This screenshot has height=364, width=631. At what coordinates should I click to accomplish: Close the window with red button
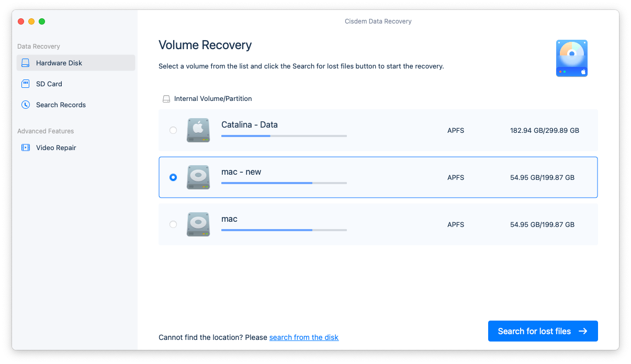pos(21,21)
